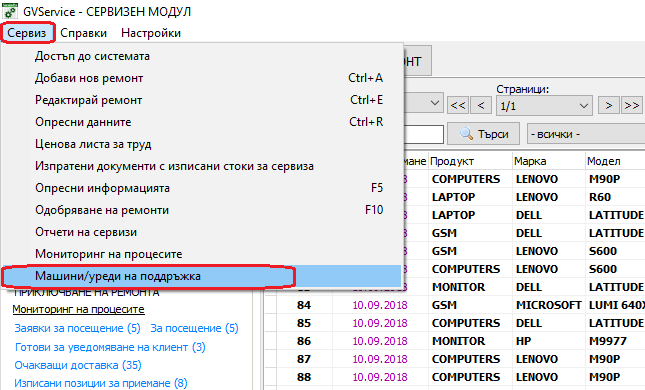
Task: Sort by the Продукт column header
Action: (x=470, y=161)
